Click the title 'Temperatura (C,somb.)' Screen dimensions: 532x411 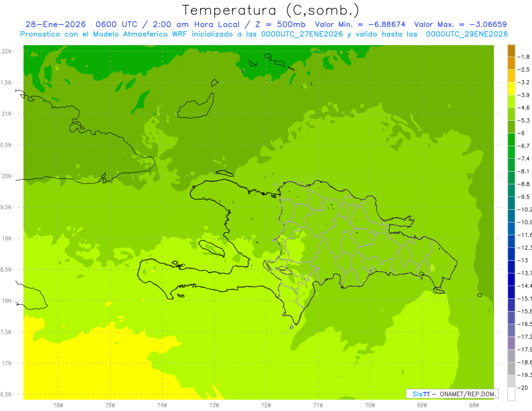tap(270, 10)
